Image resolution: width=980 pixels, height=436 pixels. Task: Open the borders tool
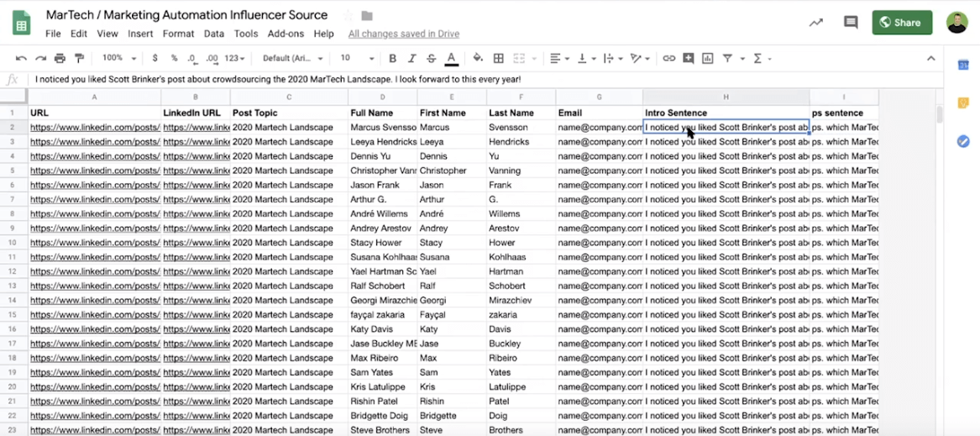(x=499, y=59)
